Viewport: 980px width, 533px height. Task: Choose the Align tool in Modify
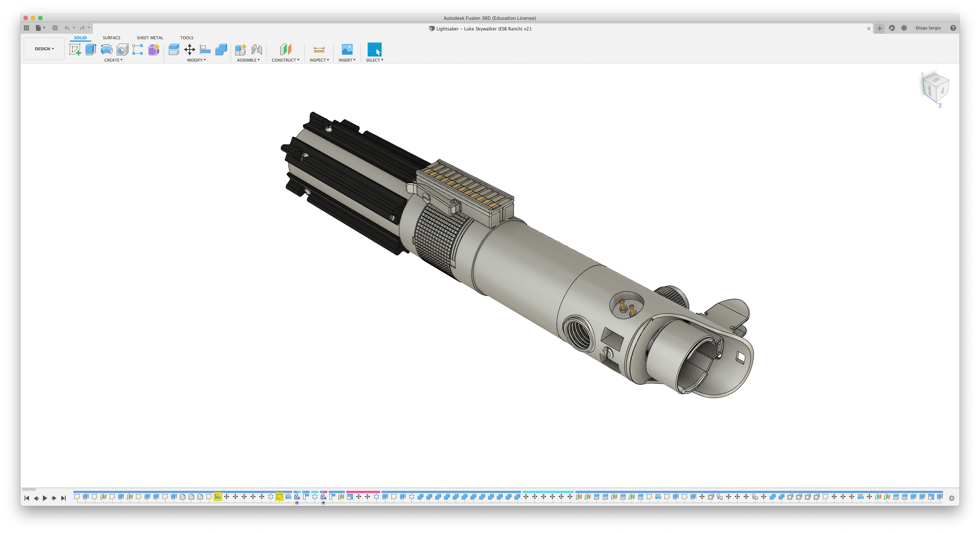click(205, 50)
